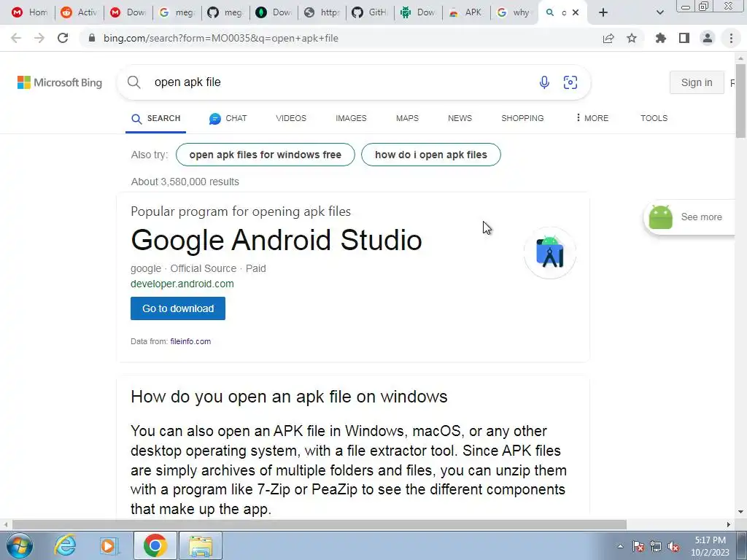Click the padlock site info icon
Viewport: 747px width, 560px height.
(92, 38)
